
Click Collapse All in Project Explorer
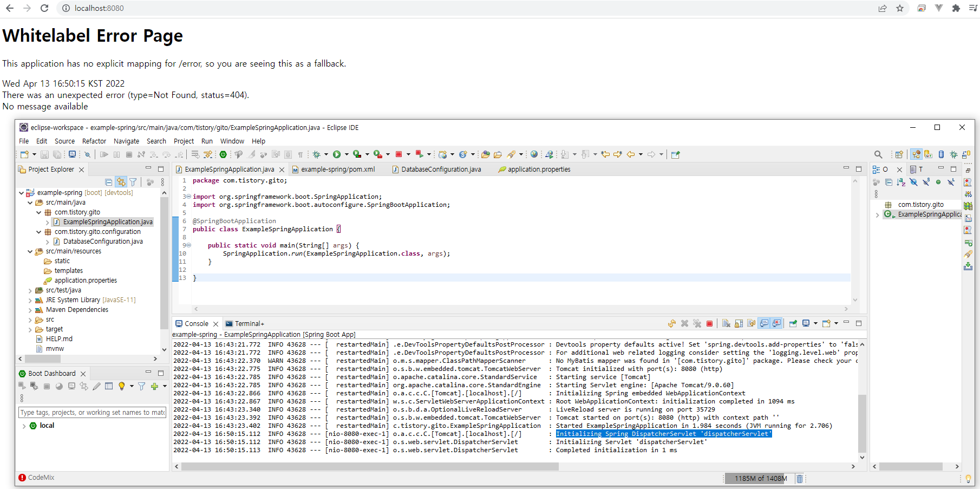[x=109, y=182]
